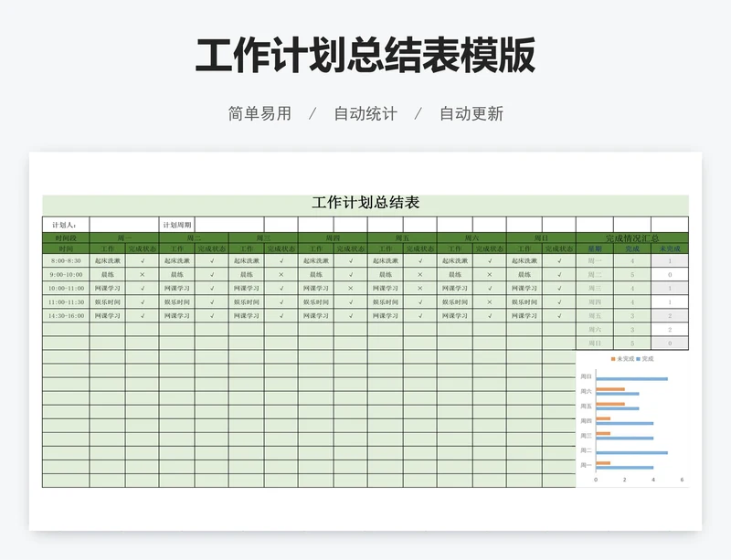Click the blue 周二 bar in chart
The image size is (731, 560).
(x=631, y=453)
